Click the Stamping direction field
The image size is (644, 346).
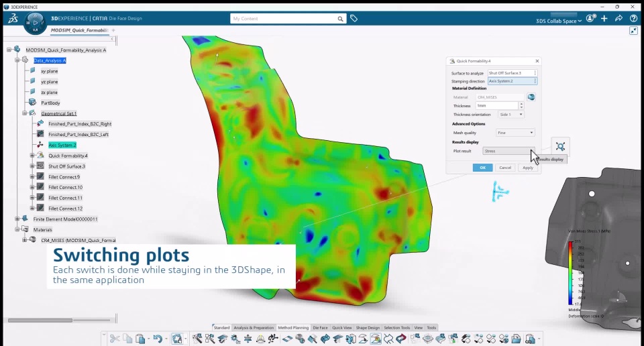pos(513,81)
